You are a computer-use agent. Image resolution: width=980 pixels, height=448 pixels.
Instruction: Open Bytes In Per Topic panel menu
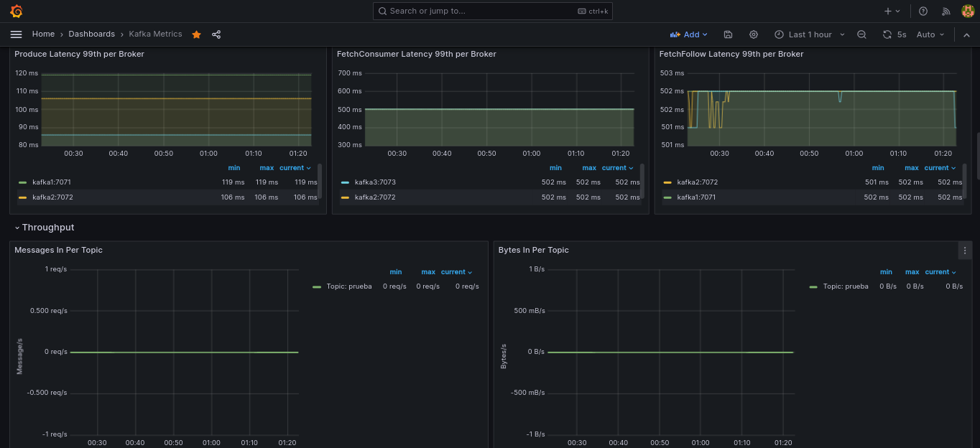click(965, 250)
